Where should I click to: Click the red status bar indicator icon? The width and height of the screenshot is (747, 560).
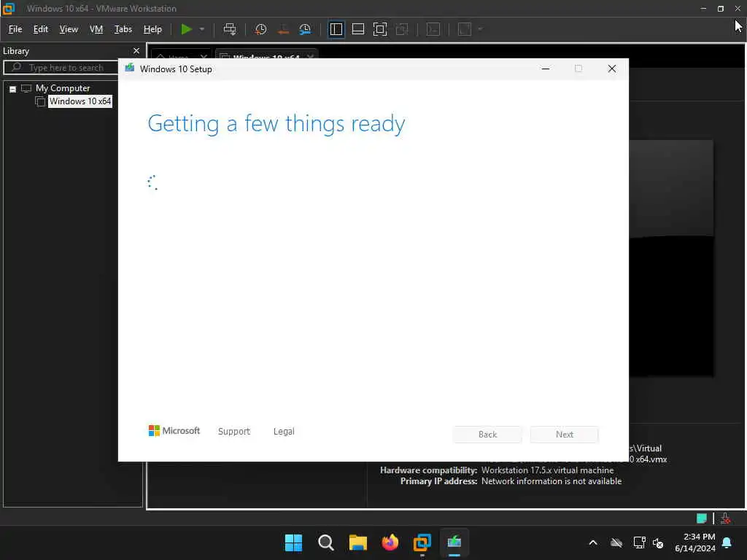[x=726, y=518]
